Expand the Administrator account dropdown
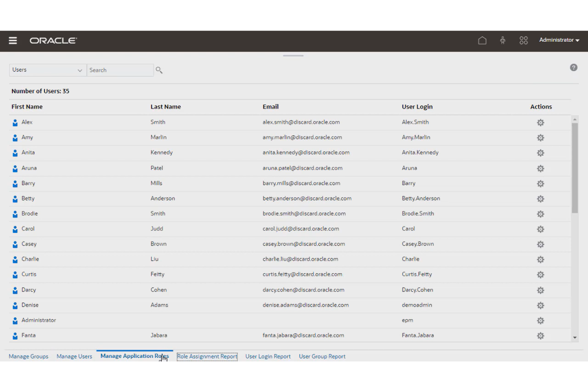Viewport: 588px width, 392px height. click(559, 40)
